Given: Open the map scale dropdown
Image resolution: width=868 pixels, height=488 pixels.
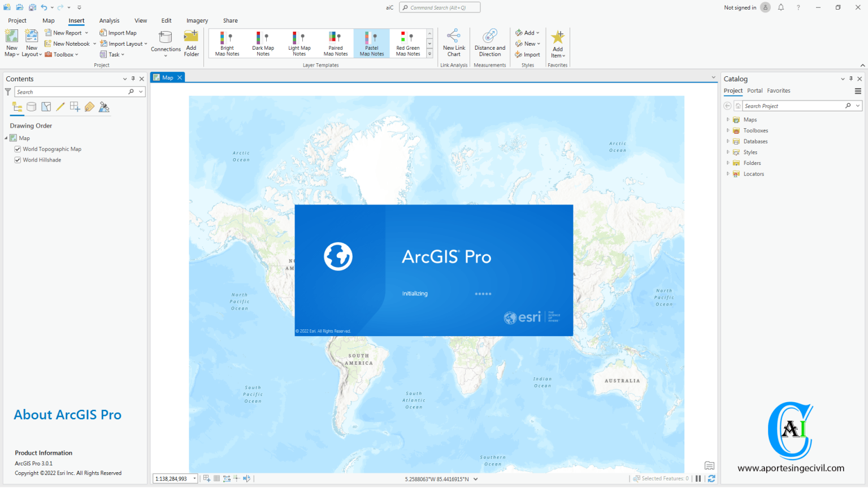Looking at the screenshot, I should click(194, 478).
